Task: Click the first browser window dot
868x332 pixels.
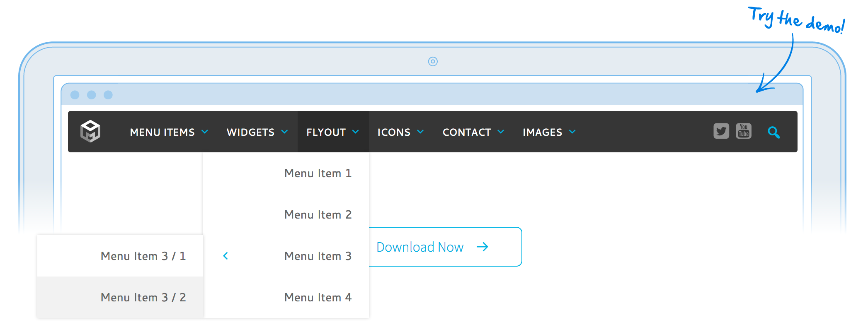Action: click(75, 95)
